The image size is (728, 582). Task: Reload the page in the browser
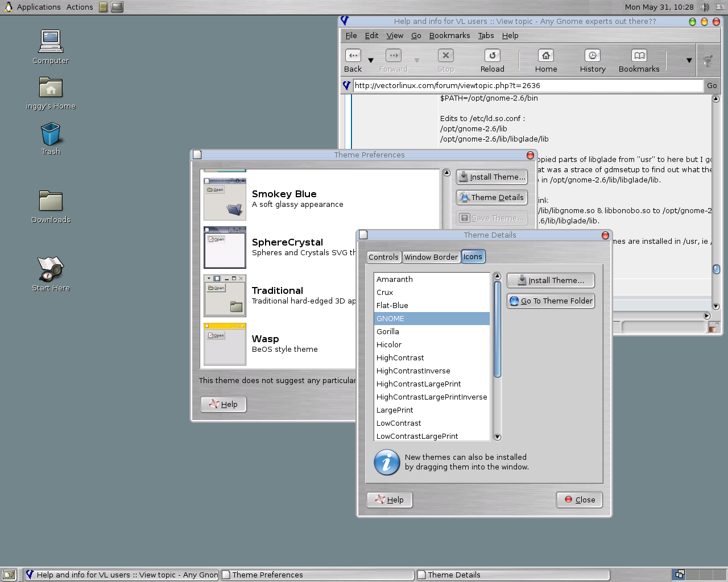[492, 60]
